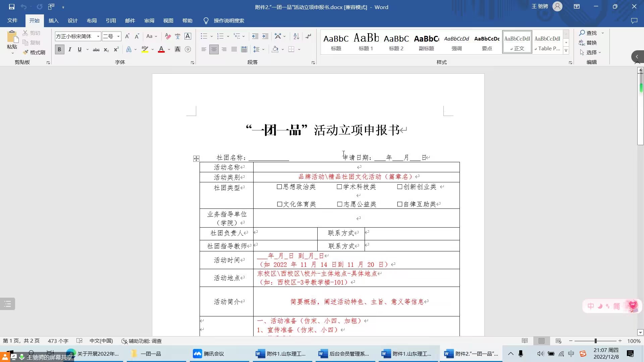
Task: Expand the styles gallery more arrow
Action: (566, 51)
